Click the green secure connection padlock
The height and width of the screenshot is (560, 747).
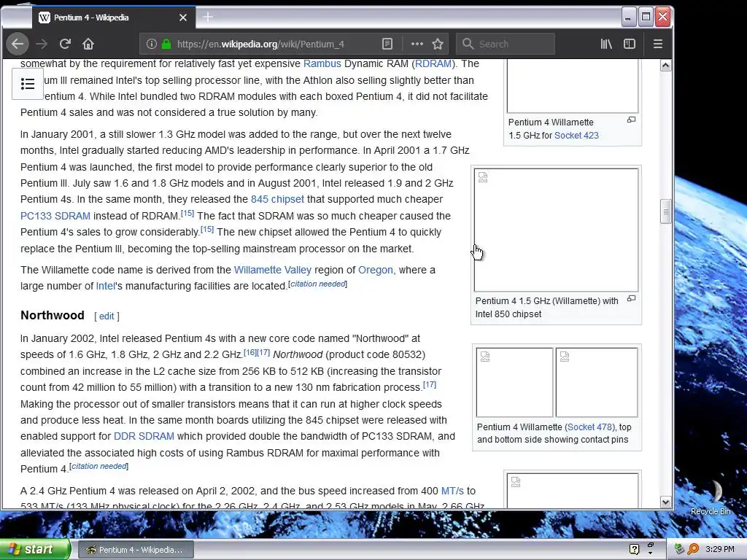pos(166,44)
